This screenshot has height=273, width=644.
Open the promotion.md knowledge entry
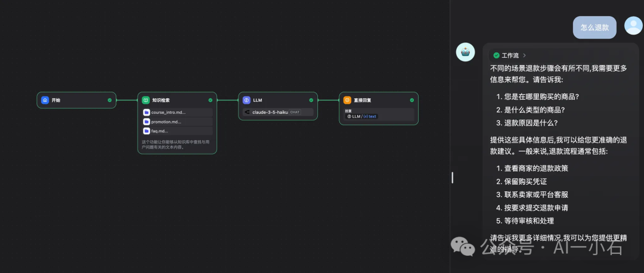click(x=177, y=122)
